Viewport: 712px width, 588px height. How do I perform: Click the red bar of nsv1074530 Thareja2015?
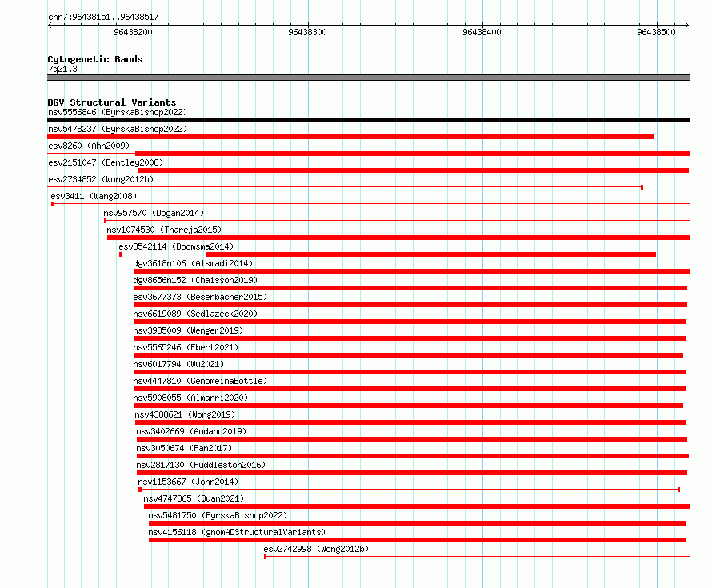pyautogui.click(x=398, y=238)
